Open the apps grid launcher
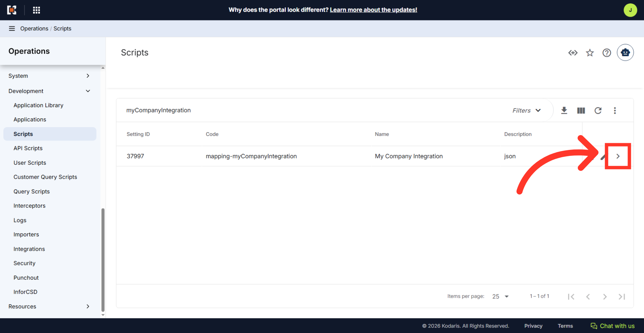644x333 pixels. tap(37, 10)
